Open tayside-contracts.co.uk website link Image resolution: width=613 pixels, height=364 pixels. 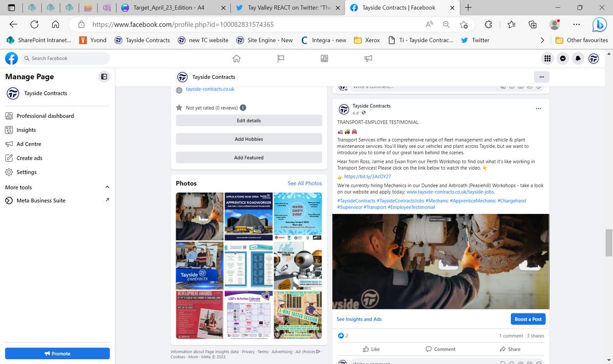pos(210,89)
